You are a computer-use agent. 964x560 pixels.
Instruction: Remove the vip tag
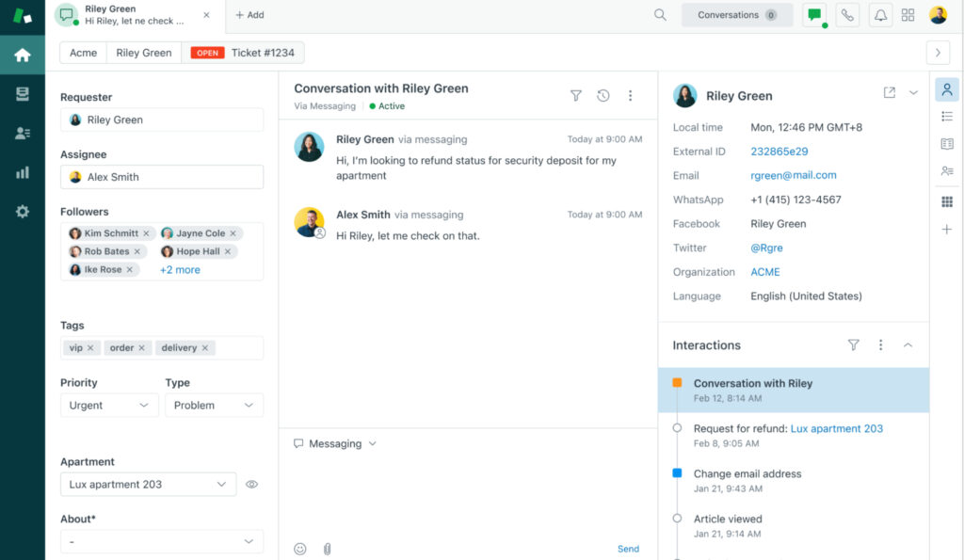(x=90, y=348)
